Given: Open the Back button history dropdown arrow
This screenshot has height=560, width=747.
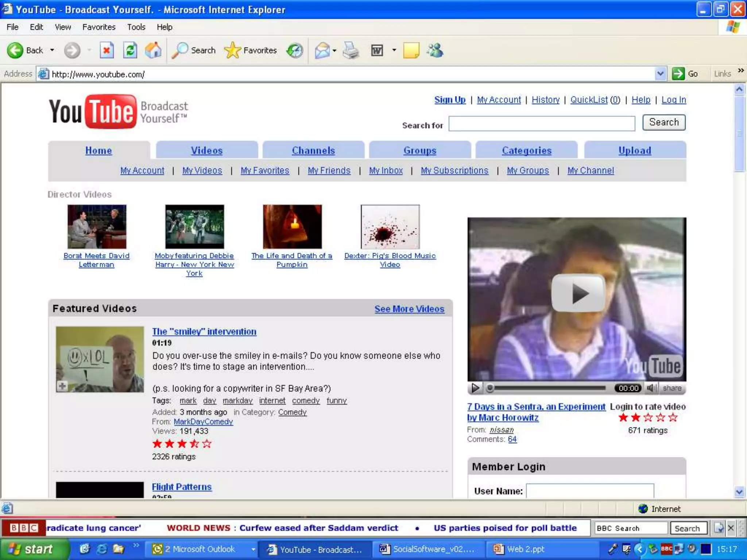Looking at the screenshot, I should pos(52,50).
